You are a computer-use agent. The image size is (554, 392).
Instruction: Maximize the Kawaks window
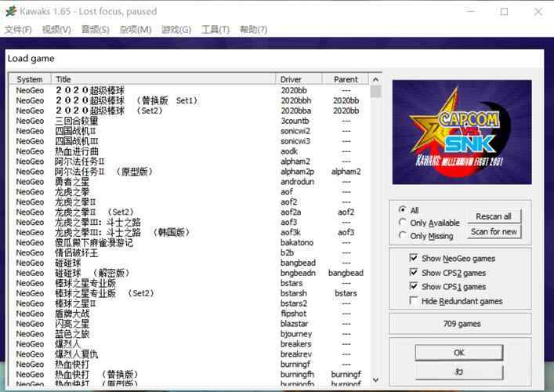pos(504,12)
